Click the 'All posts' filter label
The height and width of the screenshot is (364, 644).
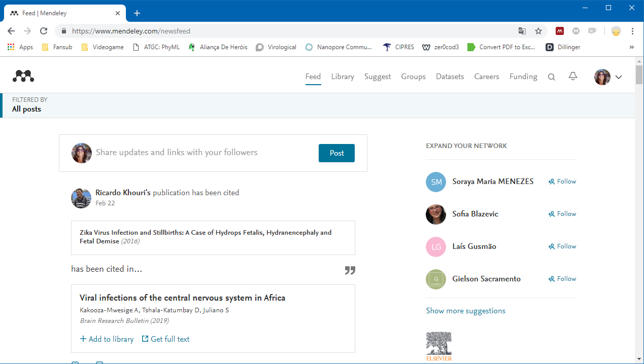click(x=26, y=109)
